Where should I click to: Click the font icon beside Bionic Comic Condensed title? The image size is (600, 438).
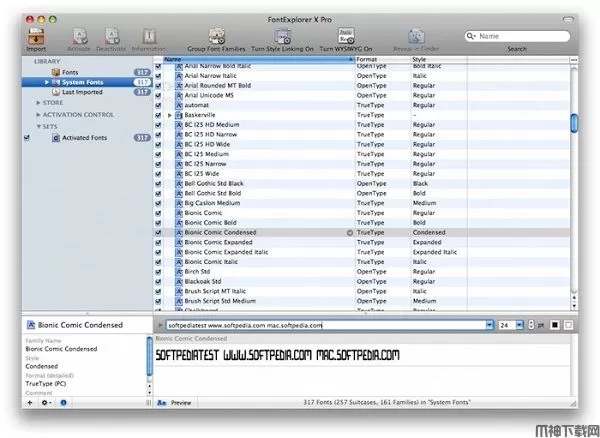pyautogui.click(x=31, y=325)
